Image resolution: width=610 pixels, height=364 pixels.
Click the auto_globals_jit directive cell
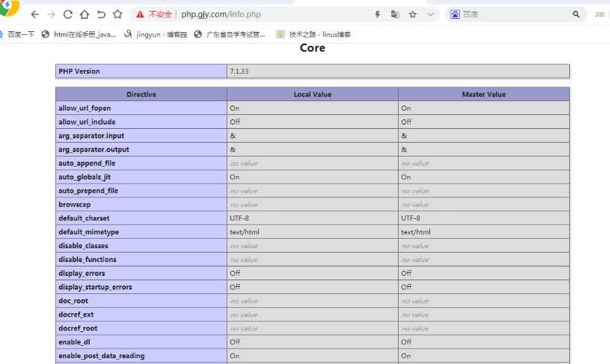[141, 177]
